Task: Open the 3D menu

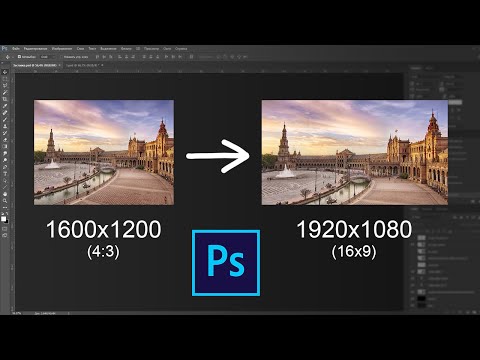Action: 138,49
